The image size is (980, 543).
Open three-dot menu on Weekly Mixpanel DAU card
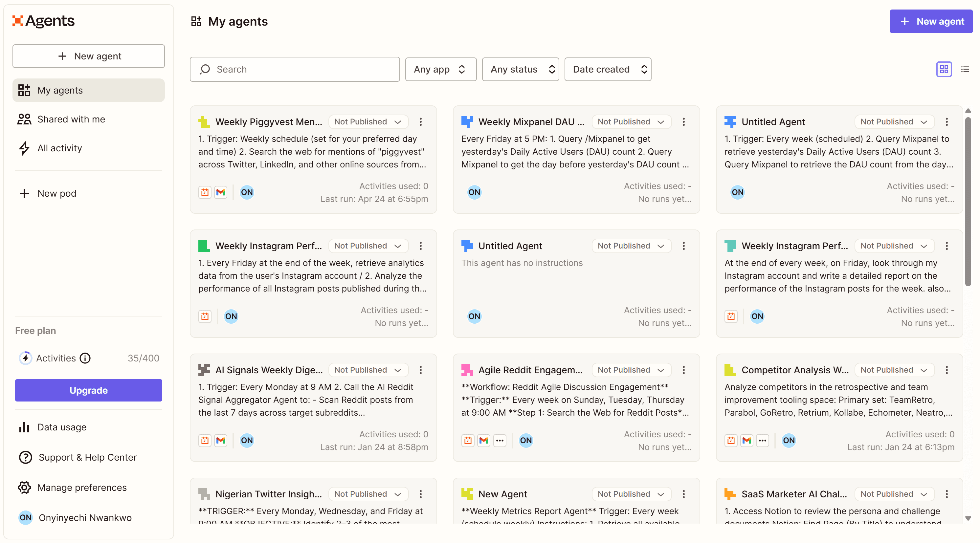[683, 122]
